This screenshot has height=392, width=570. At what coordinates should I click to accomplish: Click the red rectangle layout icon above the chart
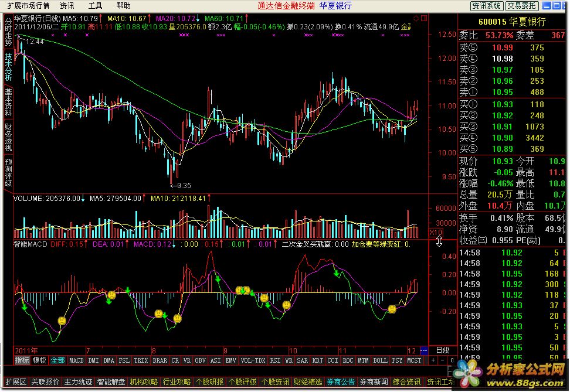pyautogui.click(x=424, y=18)
